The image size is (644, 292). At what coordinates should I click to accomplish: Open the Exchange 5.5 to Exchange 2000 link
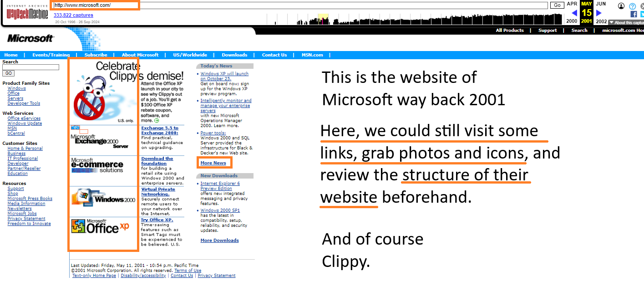pos(160,131)
